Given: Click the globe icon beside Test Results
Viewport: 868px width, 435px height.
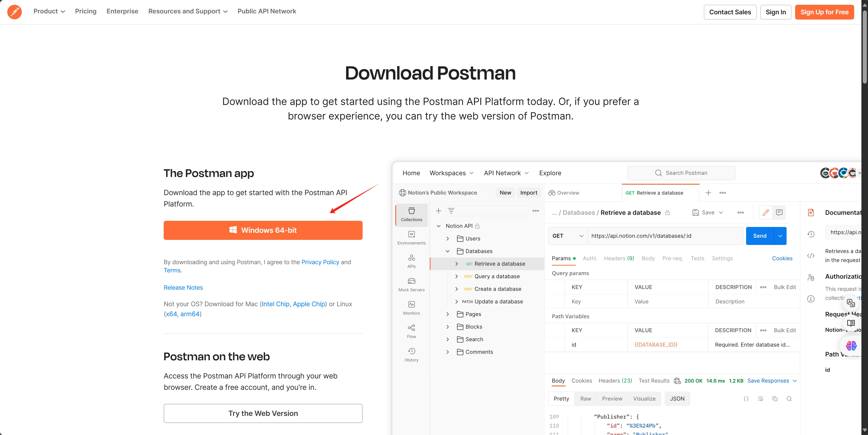Looking at the screenshot, I should click(x=677, y=381).
